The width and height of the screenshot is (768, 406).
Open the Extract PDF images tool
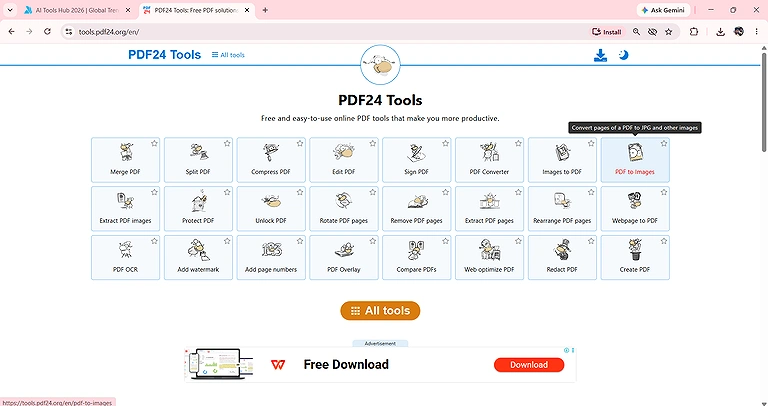point(125,209)
